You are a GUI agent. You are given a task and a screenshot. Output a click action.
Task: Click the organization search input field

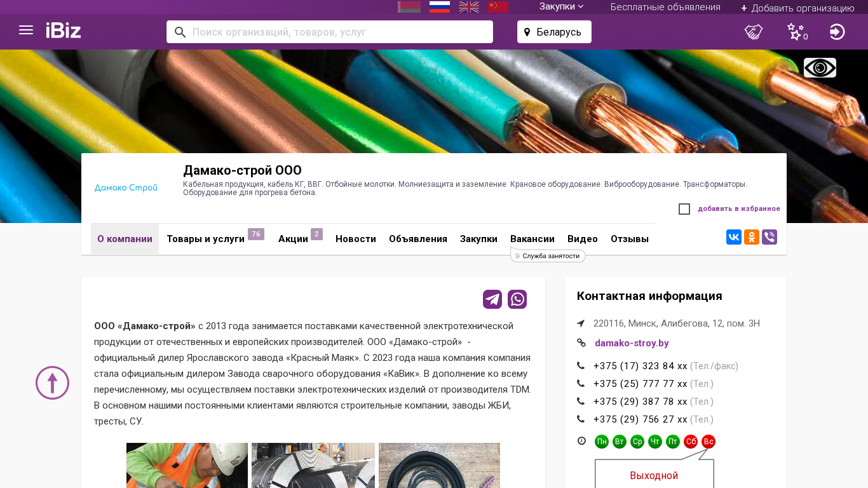point(337,32)
